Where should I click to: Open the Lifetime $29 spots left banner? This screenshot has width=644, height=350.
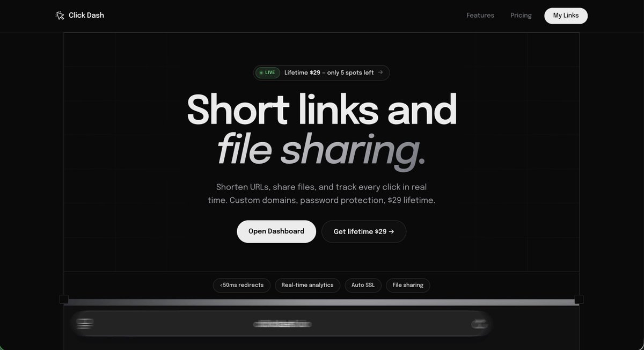tap(321, 72)
